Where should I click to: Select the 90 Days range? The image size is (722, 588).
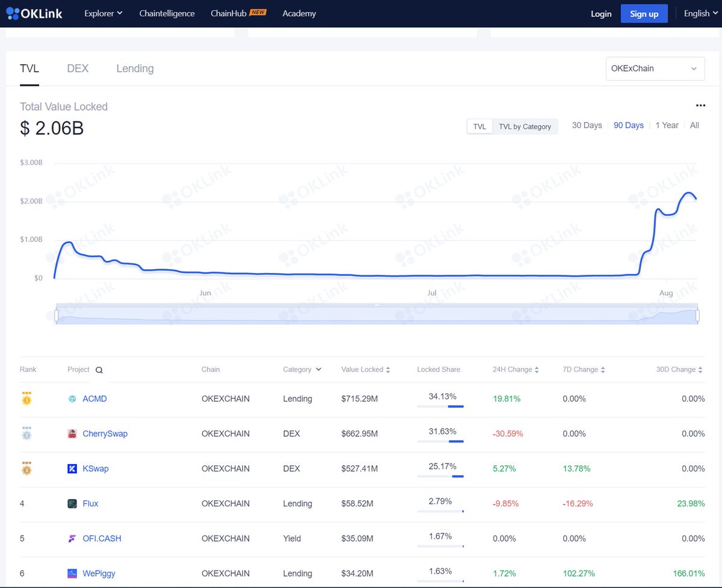tap(629, 125)
